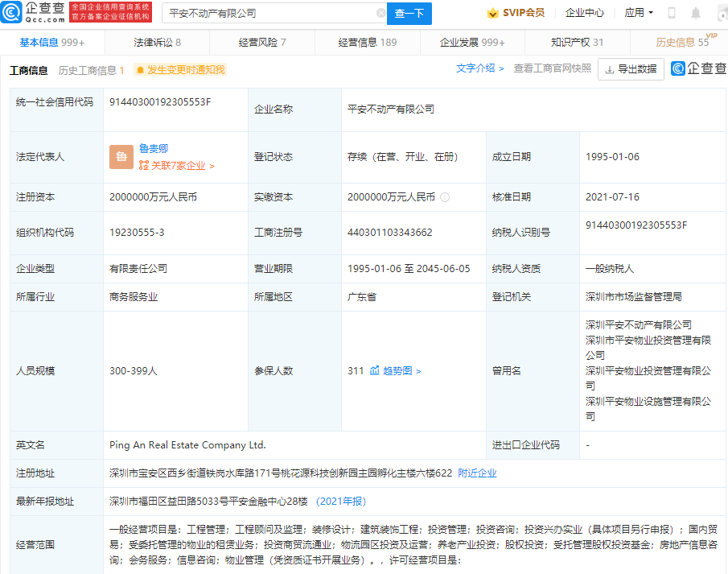Screen dimensions: 728x574
Task: Clear the search box with the X icon
Action: click(380, 13)
